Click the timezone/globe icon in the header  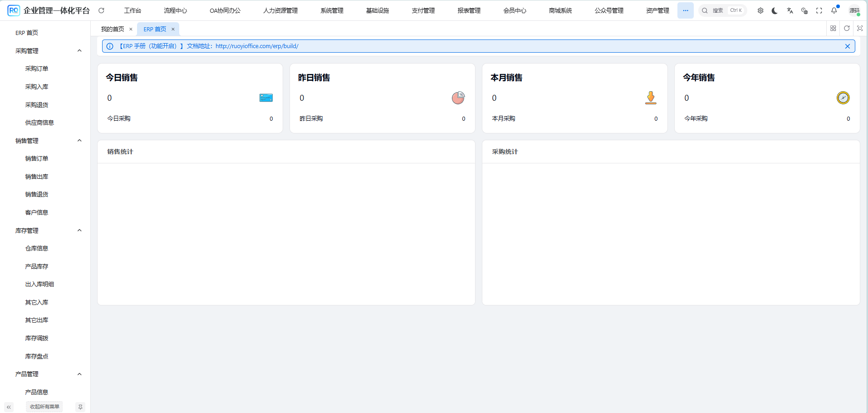coord(804,10)
